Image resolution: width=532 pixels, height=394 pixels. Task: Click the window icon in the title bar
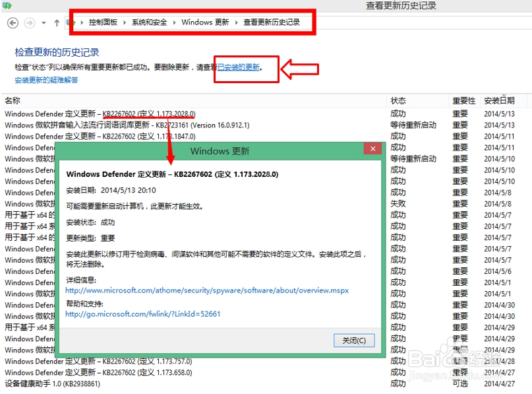pyautogui.click(x=7, y=5)
